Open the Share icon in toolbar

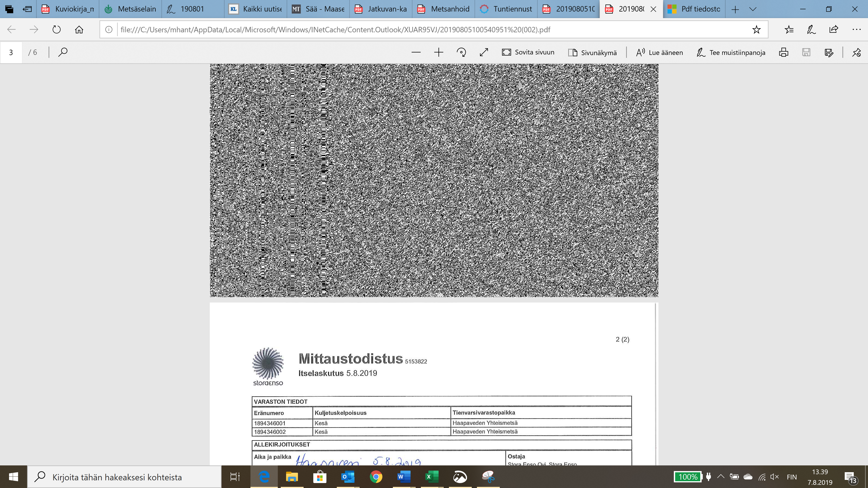click(x=833, y=30)
